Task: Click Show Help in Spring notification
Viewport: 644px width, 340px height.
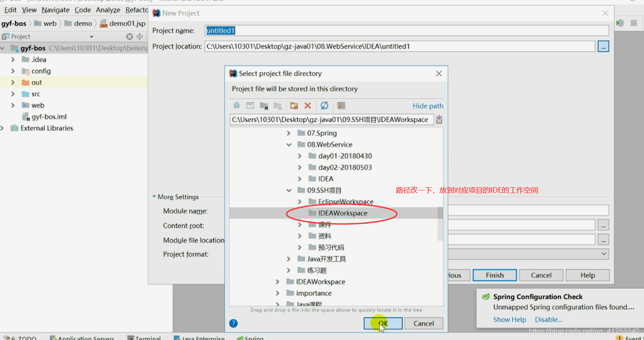Action: coord(510,320)
